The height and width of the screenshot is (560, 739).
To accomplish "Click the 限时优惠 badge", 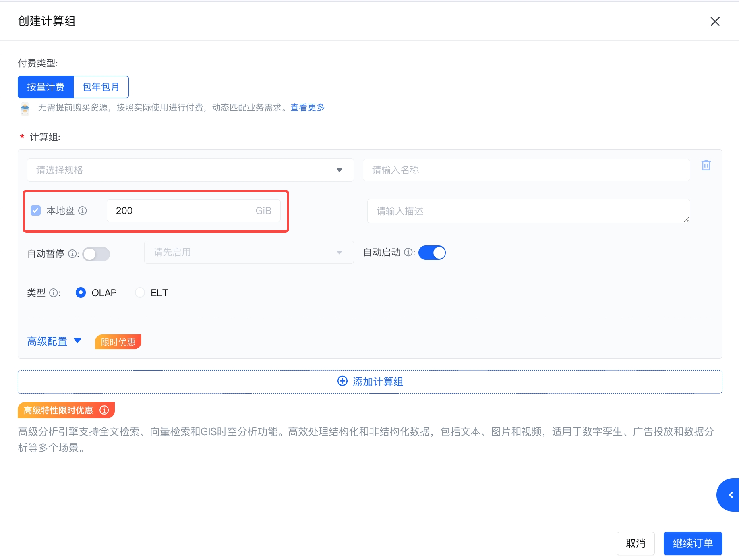I will pos(118,342).
